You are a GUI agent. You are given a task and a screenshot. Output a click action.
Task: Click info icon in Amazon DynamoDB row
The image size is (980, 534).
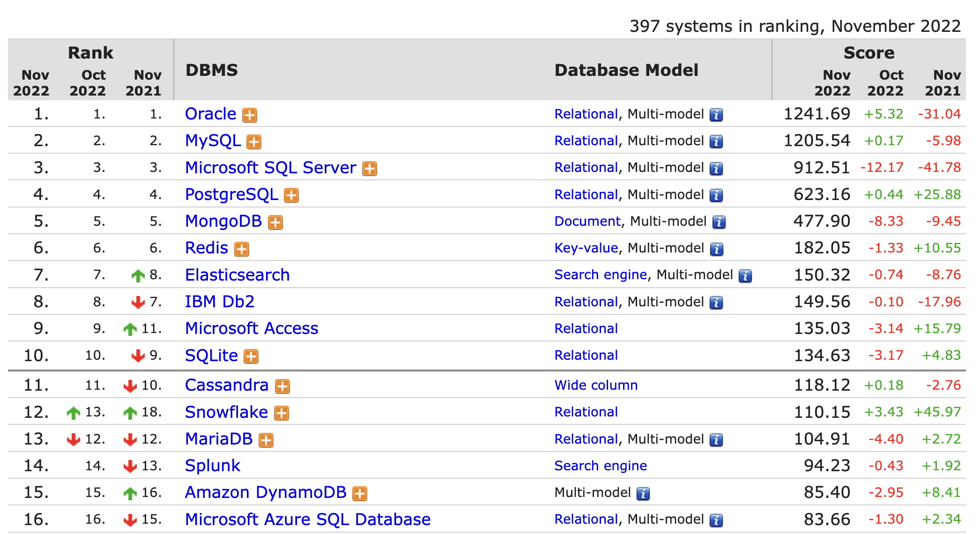(643, 493)
